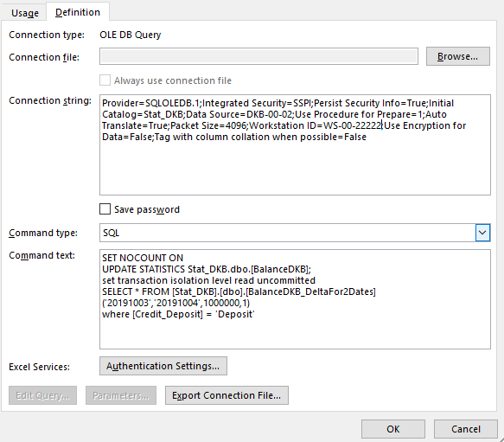Open Authentication Settings... dialog
Image resolution: width=504 pixels, height=442 pixels.
pos(163,366)
